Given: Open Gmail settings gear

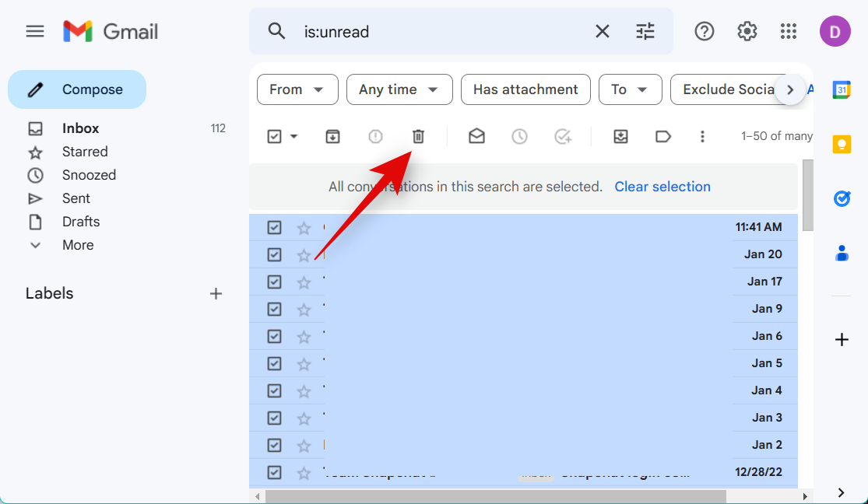Looking at the screenshot, I should [747, 31].
